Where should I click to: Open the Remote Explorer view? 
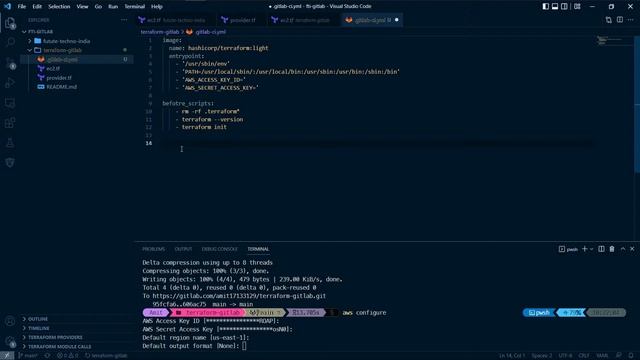(x=10, y=103)
